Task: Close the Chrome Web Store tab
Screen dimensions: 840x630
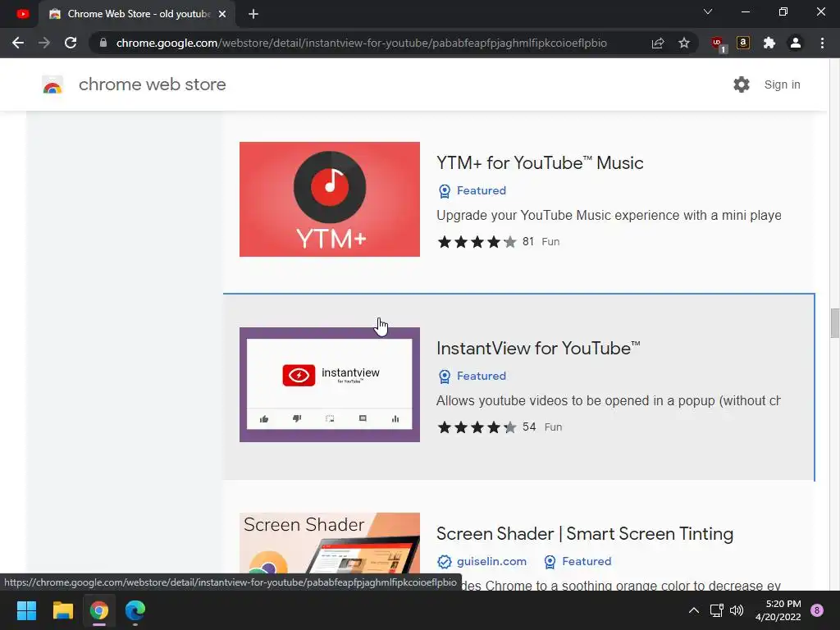Action: (x=222, y=14)
